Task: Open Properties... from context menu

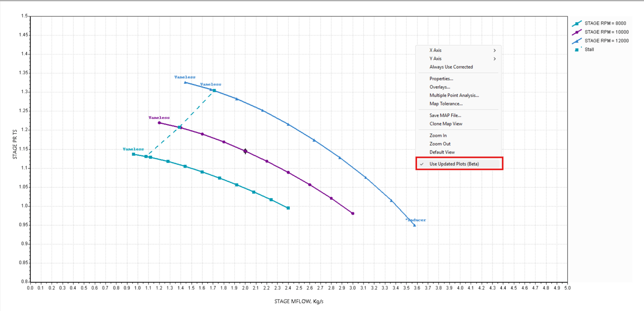Action: (x=441, y=79)
